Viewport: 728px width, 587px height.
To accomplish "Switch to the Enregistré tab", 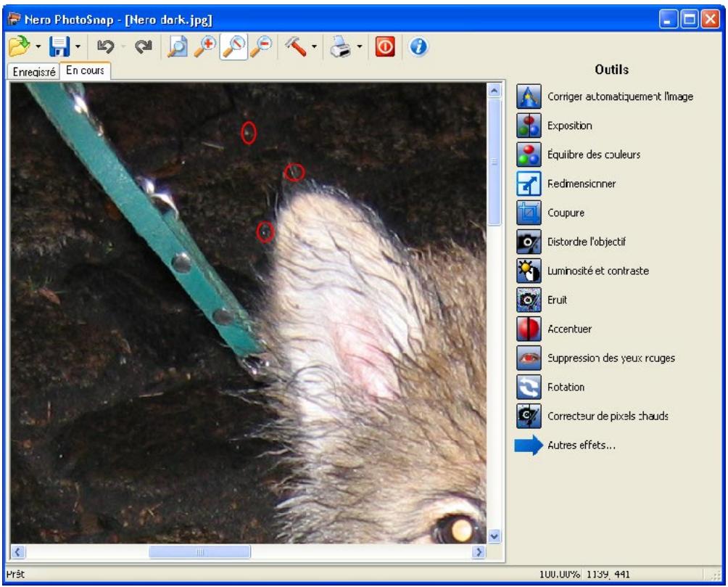I will [x=34, y=72].
